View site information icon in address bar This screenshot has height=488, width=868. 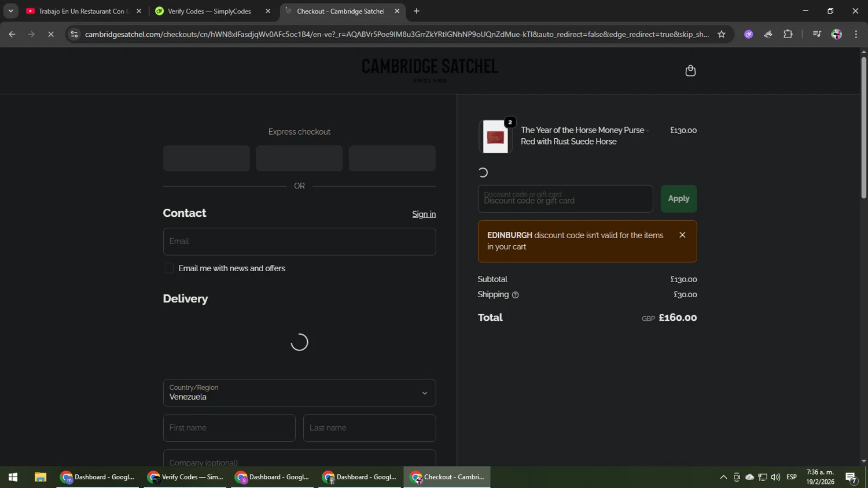coord(74,34)
